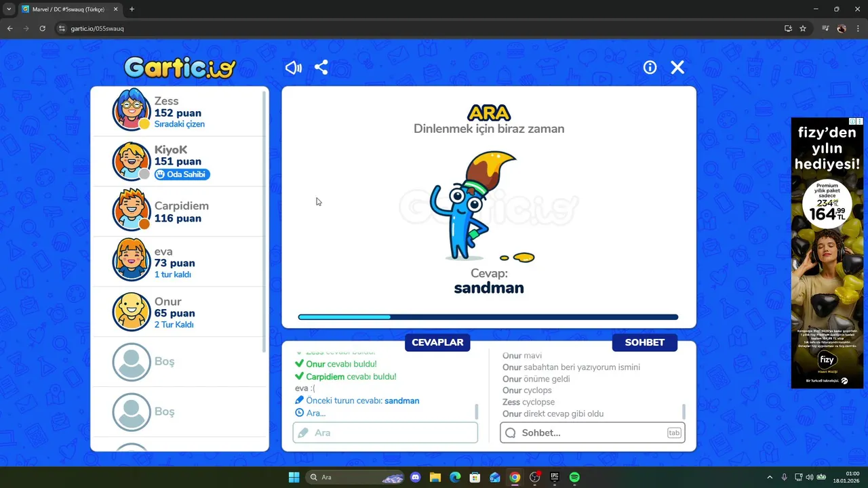The width and height of the screenshot is (868, 488).
Task: Switch to the SOHBET tab
Action: point(644,342)
